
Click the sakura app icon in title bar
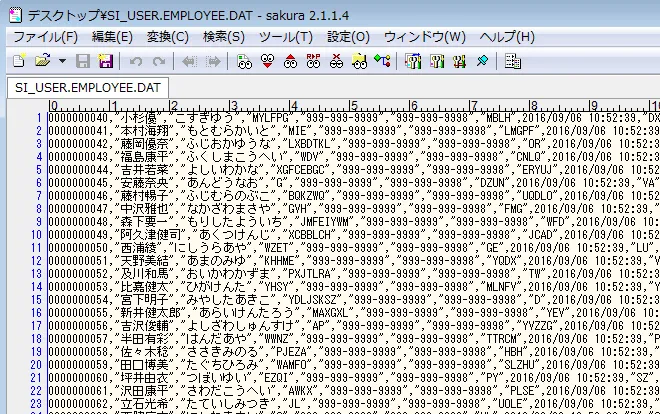[x=16, y=15]
